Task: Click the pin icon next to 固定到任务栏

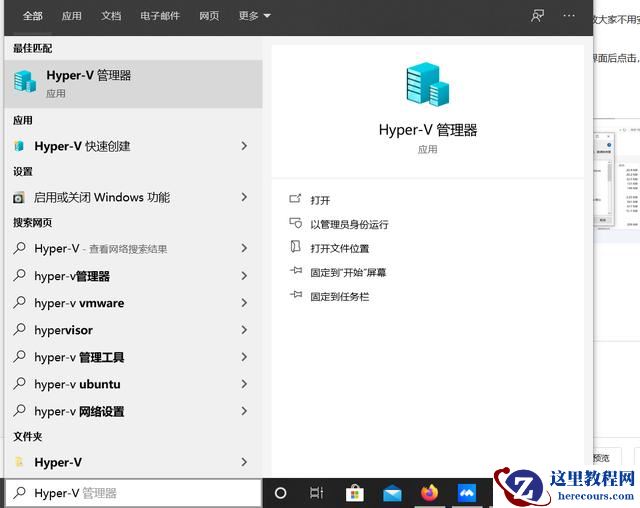Action: pos(296,295)
